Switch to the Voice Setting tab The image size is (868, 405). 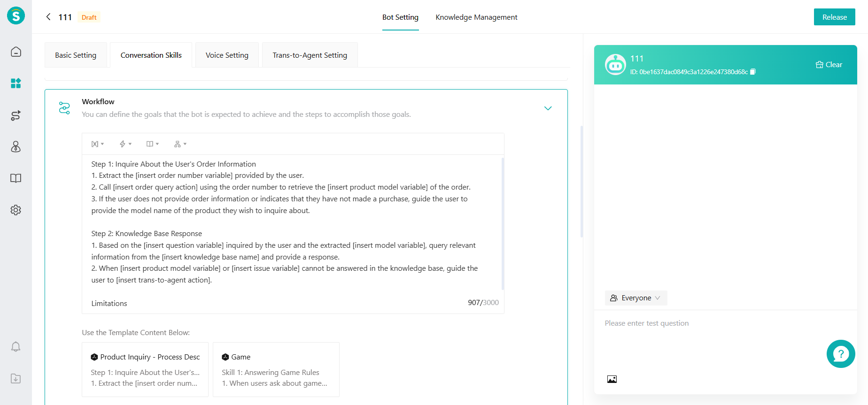tap(227, 55)
